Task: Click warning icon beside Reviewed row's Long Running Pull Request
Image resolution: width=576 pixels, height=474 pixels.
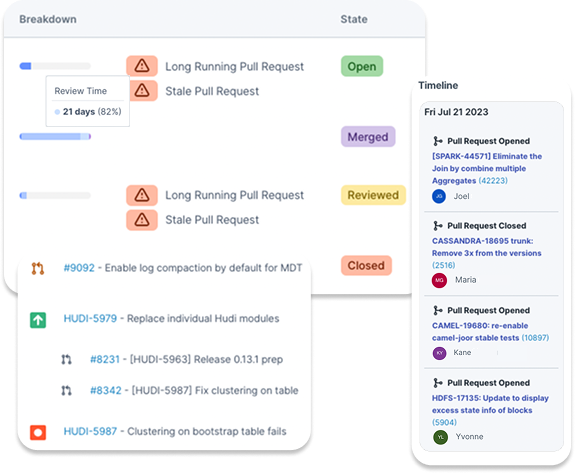Action: pos(142,195)
